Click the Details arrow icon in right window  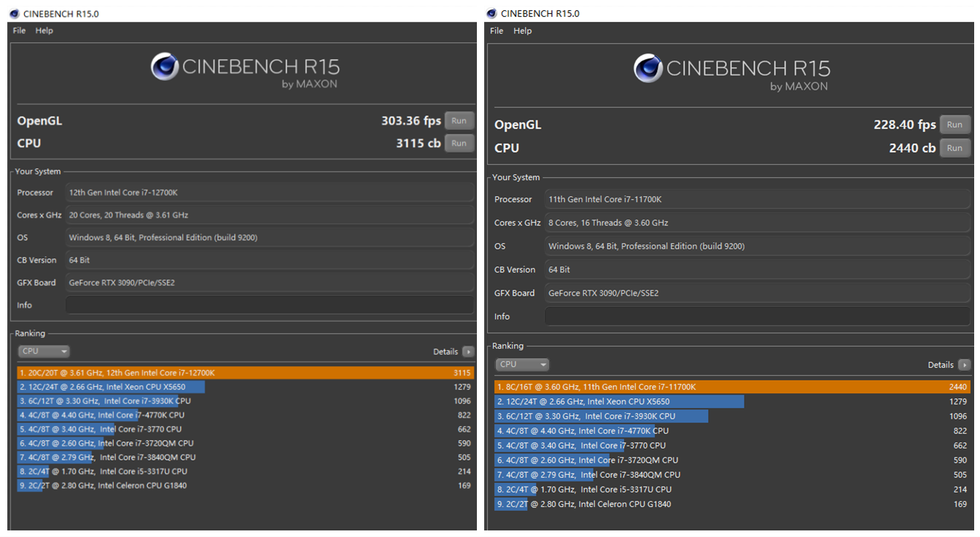coord(964,365)
